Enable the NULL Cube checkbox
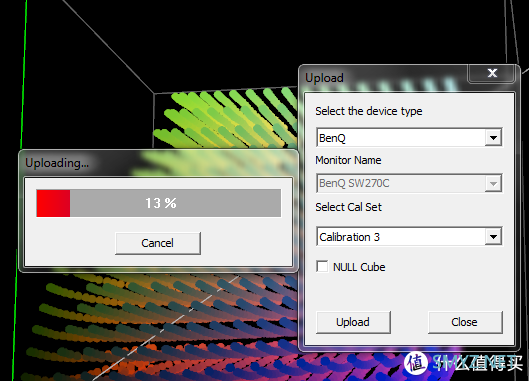 click(322, 266)
